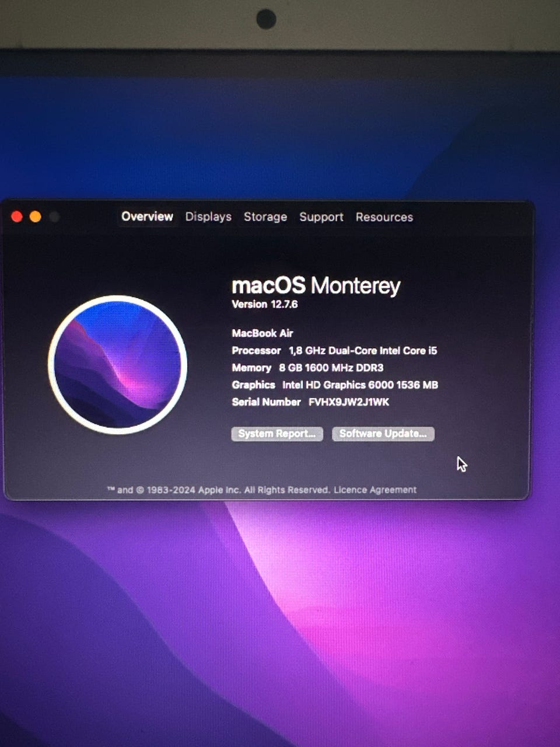The width and height of the screenshot is (560, 747).
Task: Click the Serial Number label
Action: (266, 402)
